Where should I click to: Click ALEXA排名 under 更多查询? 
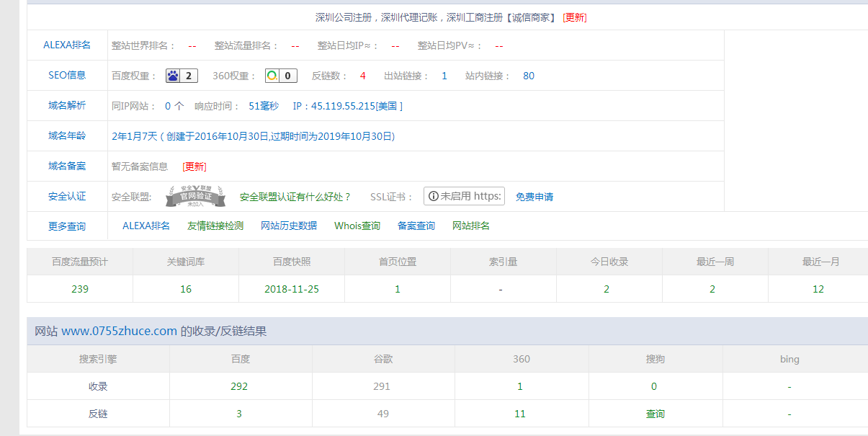[146, 226]
